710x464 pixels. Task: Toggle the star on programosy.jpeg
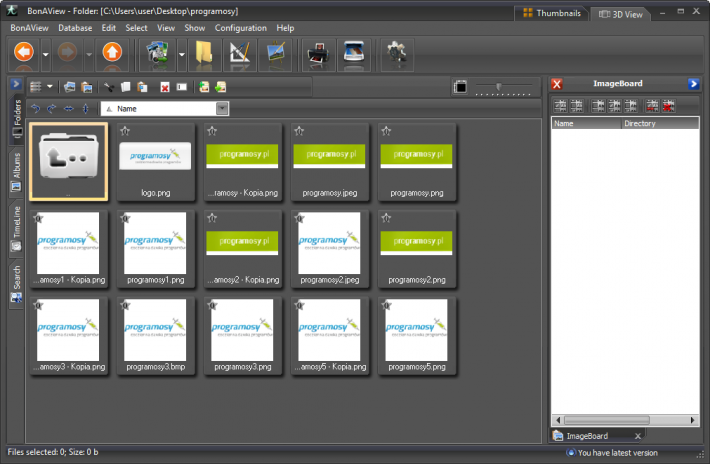click(299, 131)
